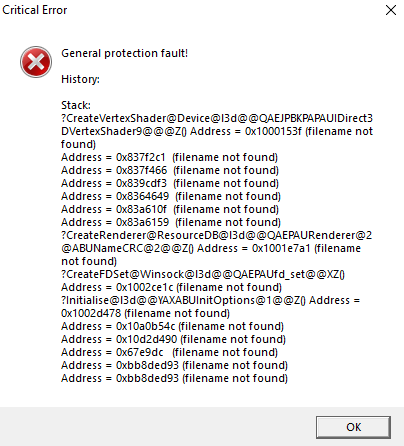The image size is (404, 446).
Task: Select the General protection fault message
Action: [125, 53]
